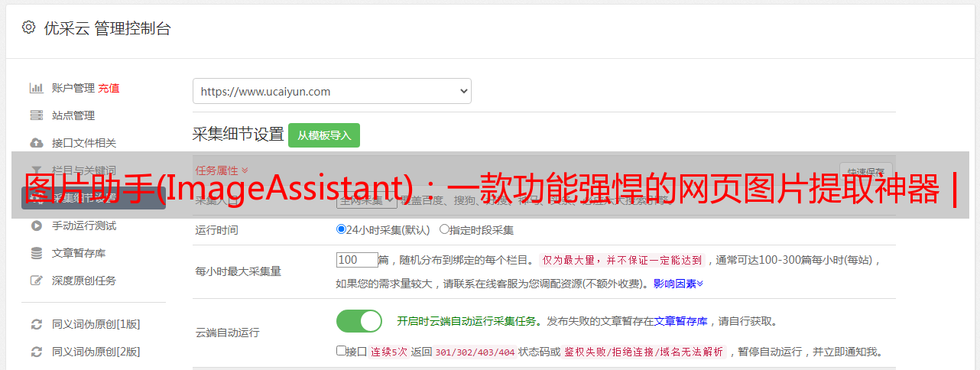
Task: Click the cloud upload icon for 接口文件相关
Action: 36,143
